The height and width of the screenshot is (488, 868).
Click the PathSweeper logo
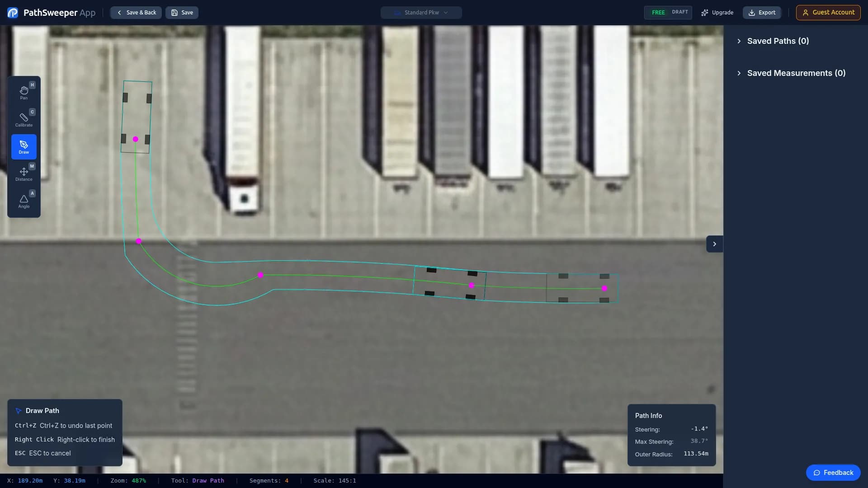coord(12,12)
